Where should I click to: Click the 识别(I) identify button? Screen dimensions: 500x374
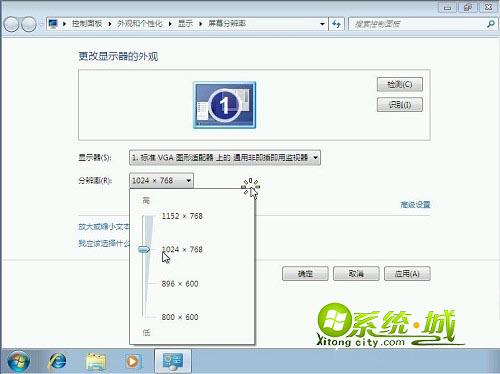click(x=400, y=105)
